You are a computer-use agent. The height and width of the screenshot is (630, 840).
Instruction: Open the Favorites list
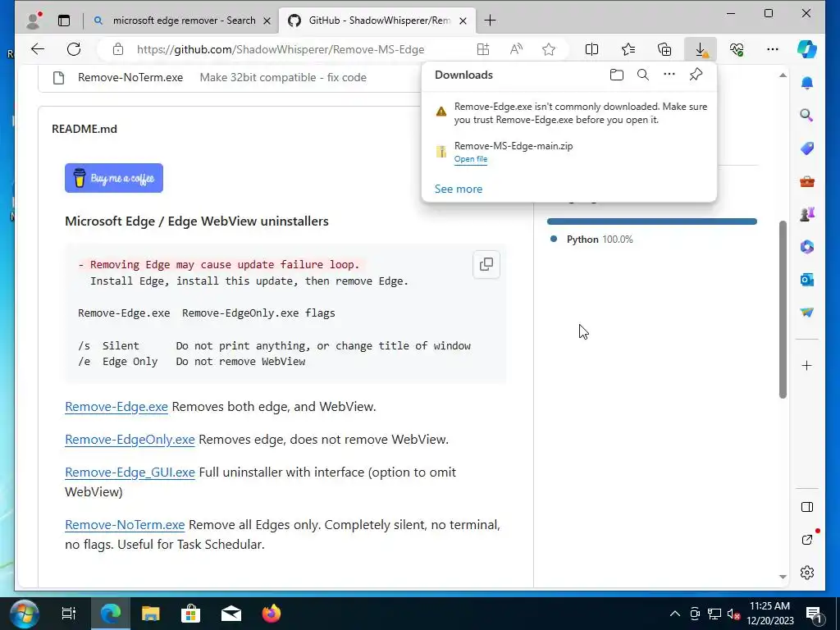tap(628, 49)
